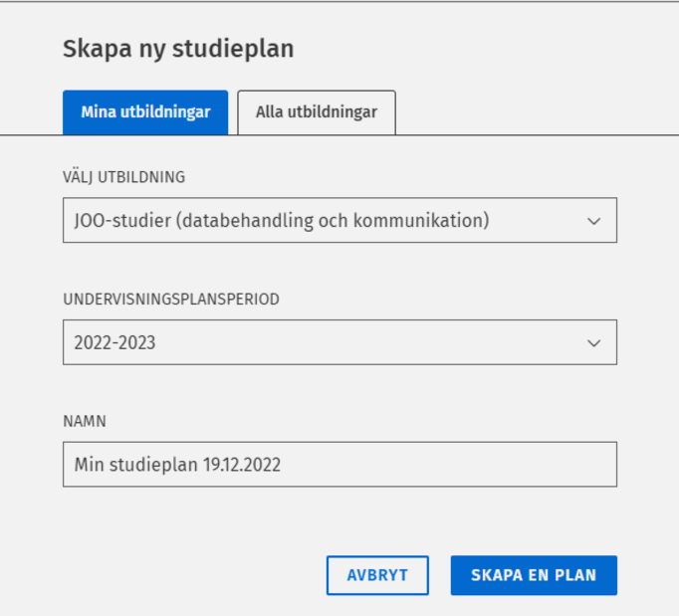This screenshot has height=616, width=679.
Task: Open the Välj utbildning dropdown
Action: (339, 221)
